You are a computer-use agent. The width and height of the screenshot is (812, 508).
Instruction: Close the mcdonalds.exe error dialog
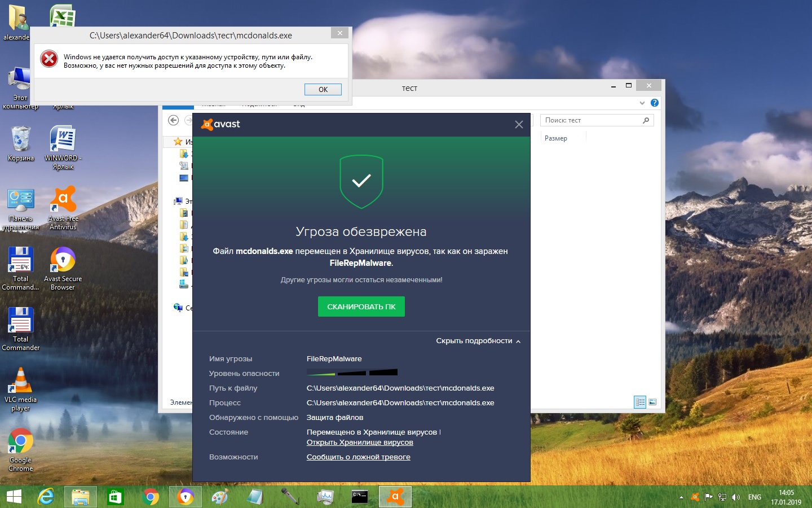(339, 33)
